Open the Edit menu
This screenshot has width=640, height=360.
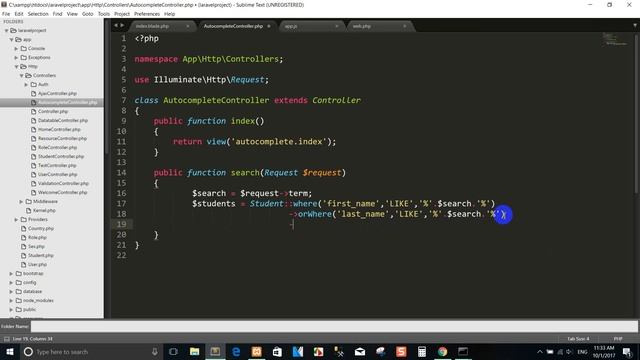click(x=19, y=14)
